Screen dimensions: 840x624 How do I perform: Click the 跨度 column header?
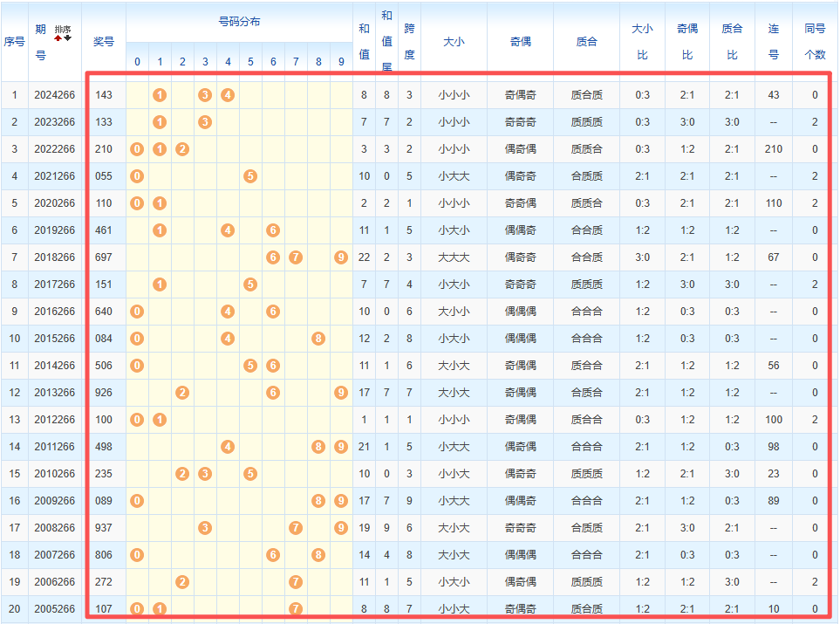(x=409, y=41)
